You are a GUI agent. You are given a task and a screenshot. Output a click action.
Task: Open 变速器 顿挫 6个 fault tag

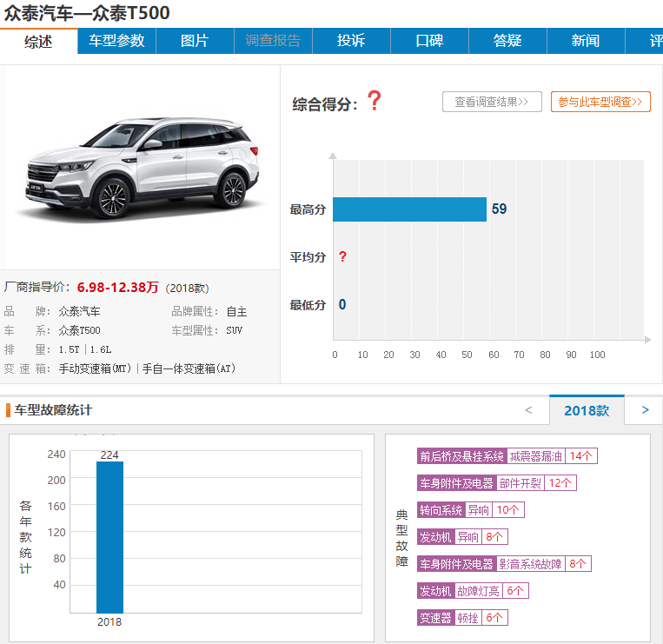click(462, 618)
